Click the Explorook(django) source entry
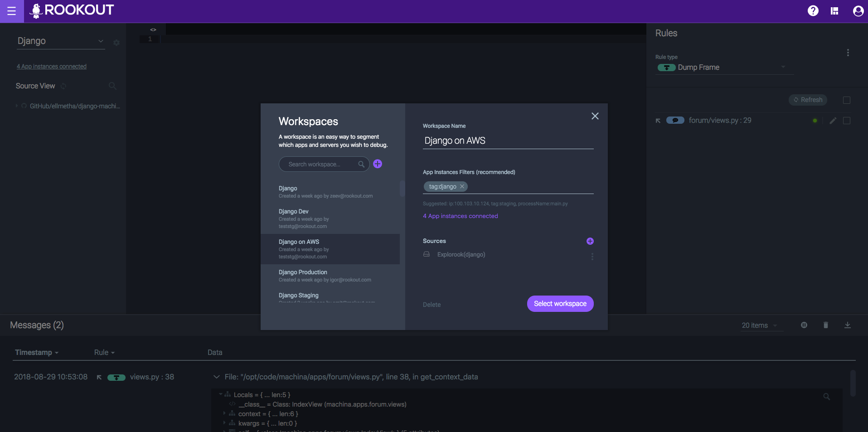 coord(461,255)
